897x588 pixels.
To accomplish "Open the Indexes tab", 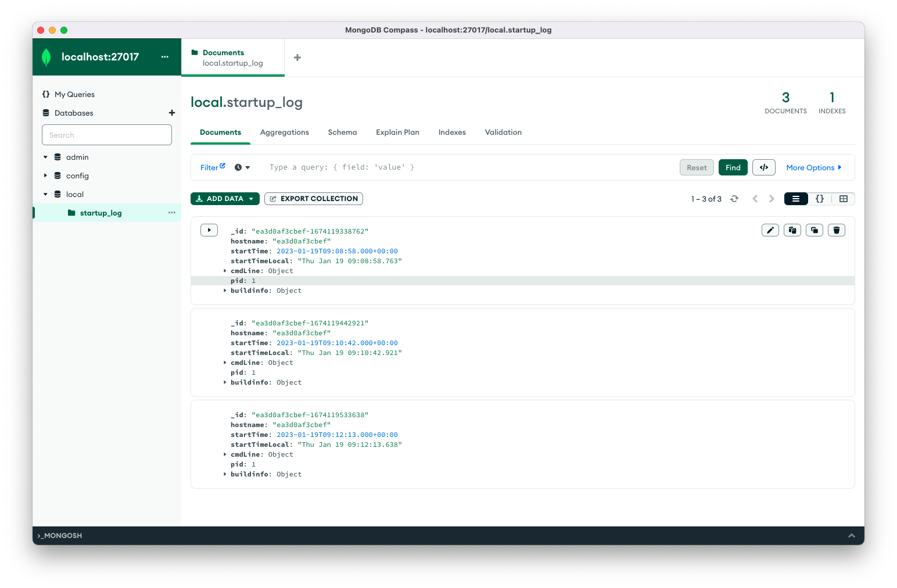I will pos(452,132).
